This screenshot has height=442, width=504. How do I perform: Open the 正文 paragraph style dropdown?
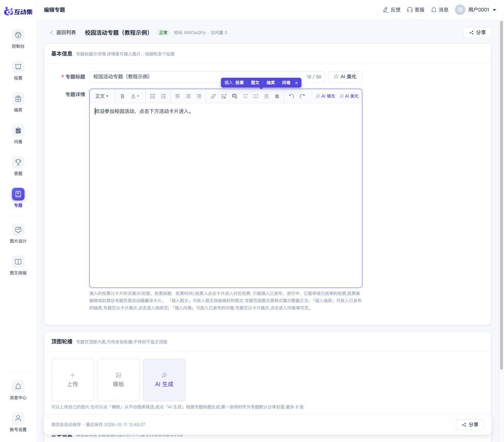102,96
